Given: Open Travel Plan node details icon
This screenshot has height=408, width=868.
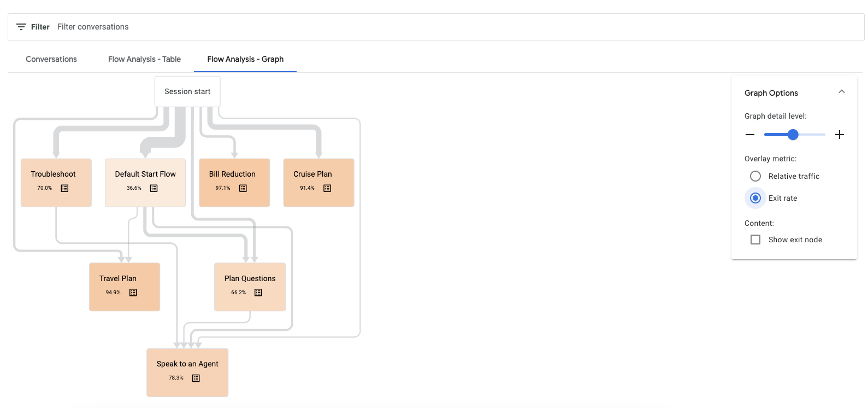Looking at the screenshot, I should 133,293.
